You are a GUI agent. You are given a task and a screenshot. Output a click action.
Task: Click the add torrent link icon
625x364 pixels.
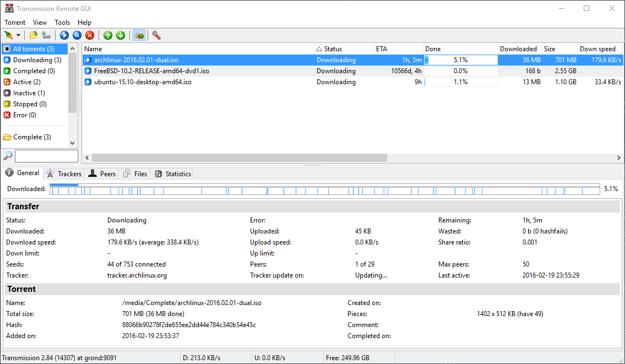click(46, 35)
